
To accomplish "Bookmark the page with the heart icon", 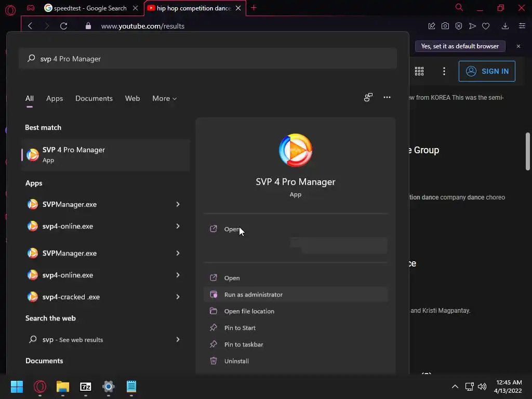I will (486, 26).
